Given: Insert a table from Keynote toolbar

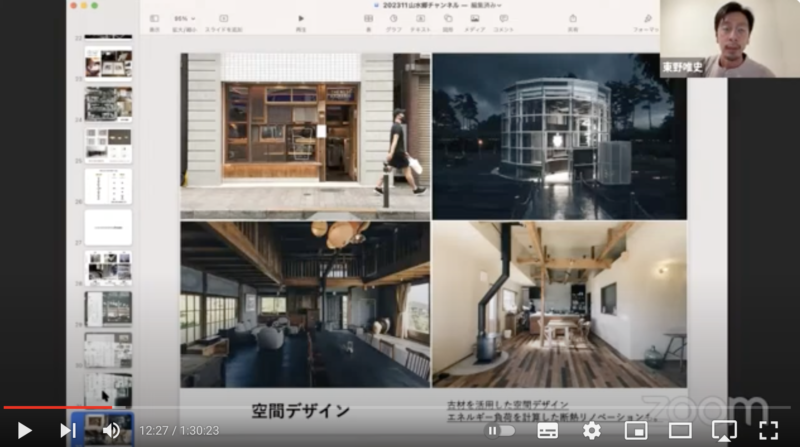Looking at the screenshot, I should [x=369, y=19].
